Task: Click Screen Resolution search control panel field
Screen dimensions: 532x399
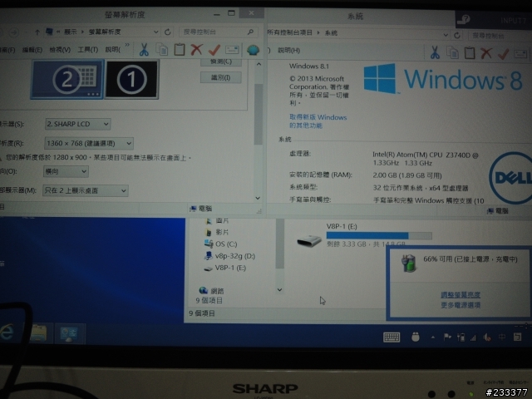Action: 219,32
